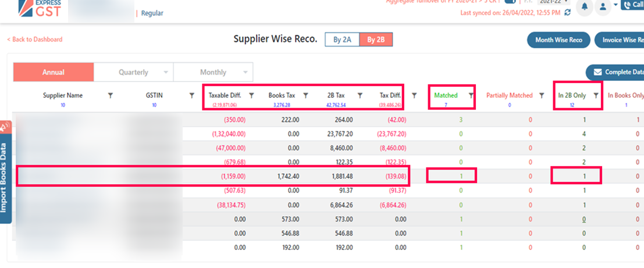Filter the 2B Tax column
Screen dimensions: 644x268
coord(360,95)
